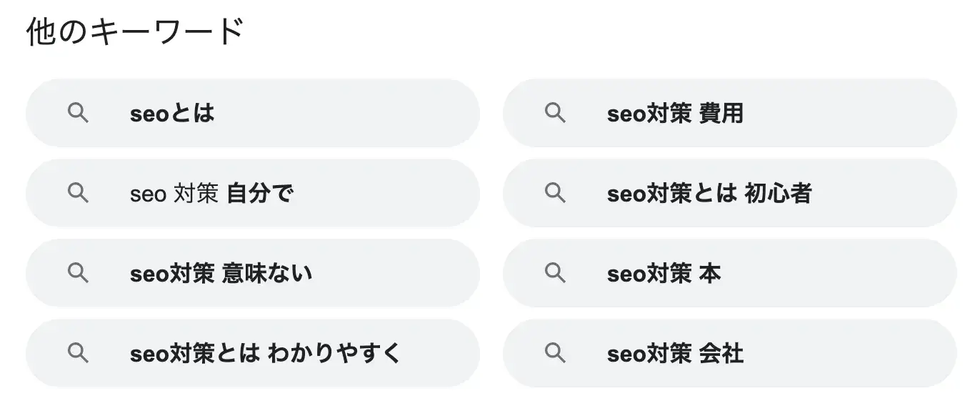This screenshot has height=416, width=980.
Task: Click the '他のキーワード' heading
Action: pos(135,32)
